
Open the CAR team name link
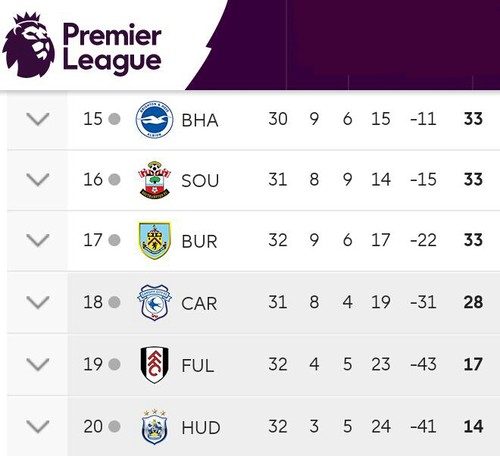(199, 303)
